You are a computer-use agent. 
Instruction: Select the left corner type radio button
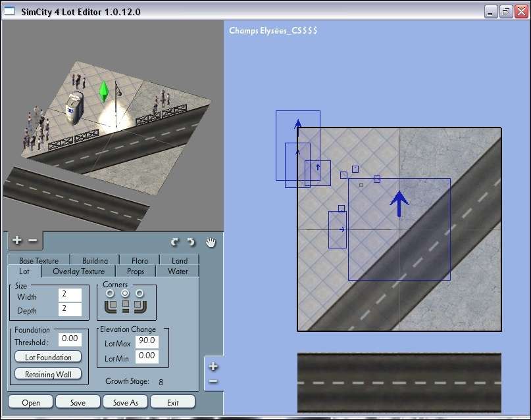[x=110, y=294]
